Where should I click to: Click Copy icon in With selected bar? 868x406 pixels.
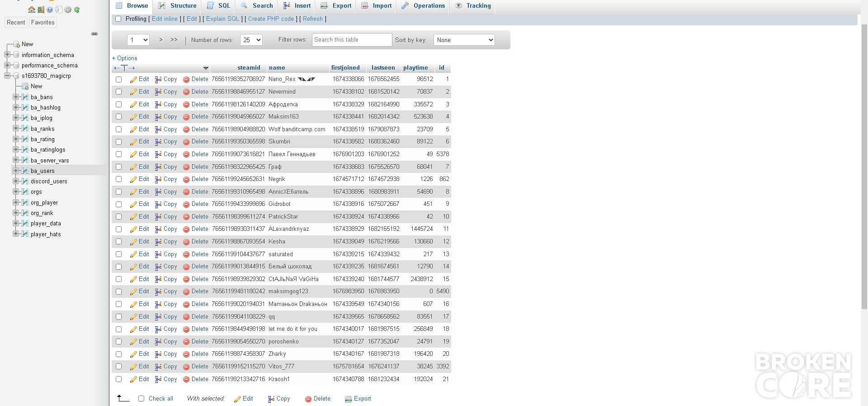click(271, 399)
